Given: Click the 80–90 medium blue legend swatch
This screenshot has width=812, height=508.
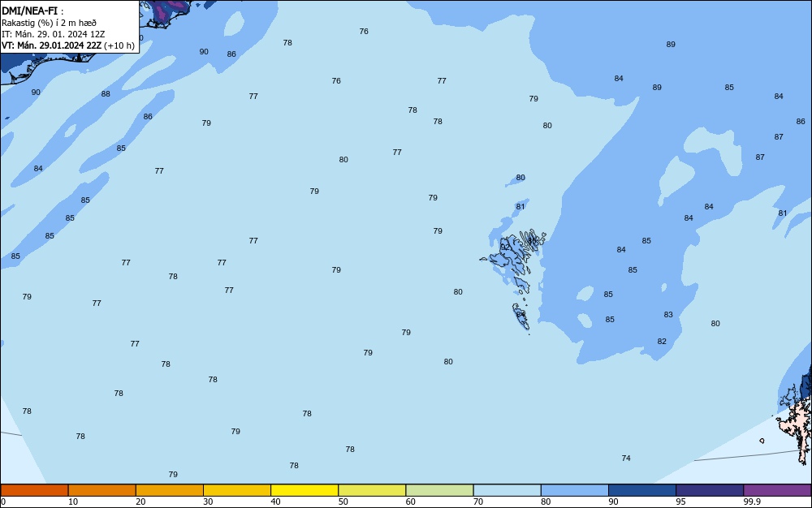Looking at the screenshot, I should [575, 490].
